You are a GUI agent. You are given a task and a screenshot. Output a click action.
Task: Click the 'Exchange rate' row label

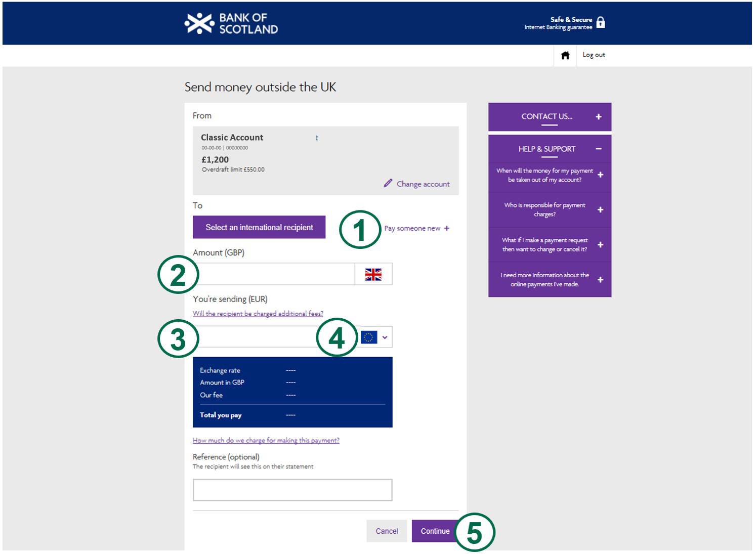pos(220,370)
